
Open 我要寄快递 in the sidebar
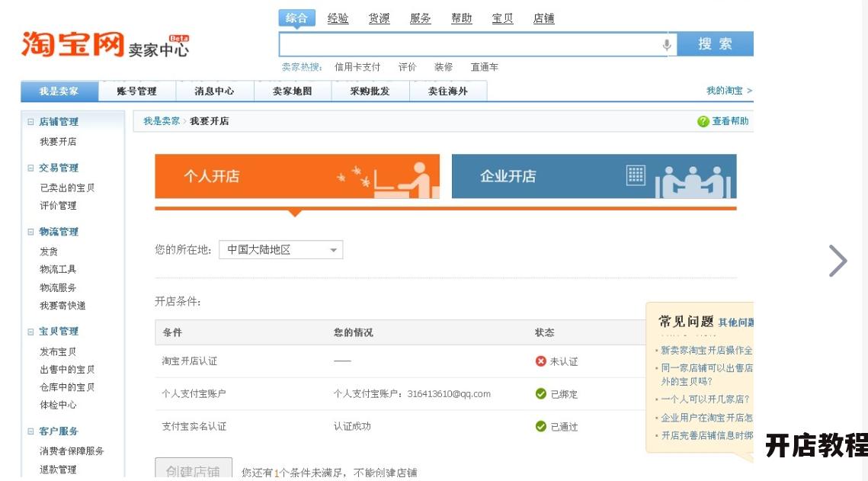pyautogui.click(x=62, y=306)
